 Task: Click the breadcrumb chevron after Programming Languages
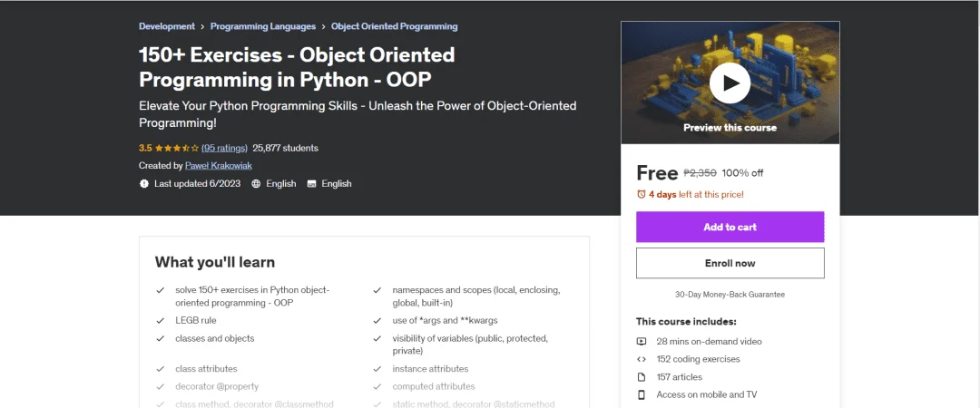[x=323, y=27]
